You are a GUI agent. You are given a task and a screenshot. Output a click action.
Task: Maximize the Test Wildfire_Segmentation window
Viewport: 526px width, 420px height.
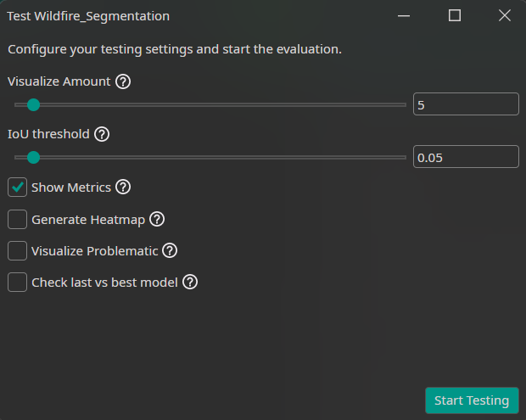click(x=455, y=16)
